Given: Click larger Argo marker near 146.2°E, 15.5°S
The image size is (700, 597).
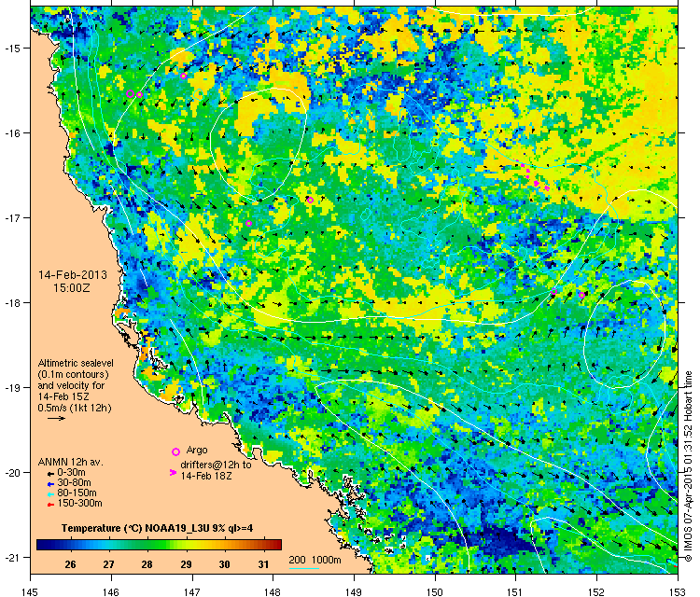Looking at the screenshot, I should click(x=130, y=93).
